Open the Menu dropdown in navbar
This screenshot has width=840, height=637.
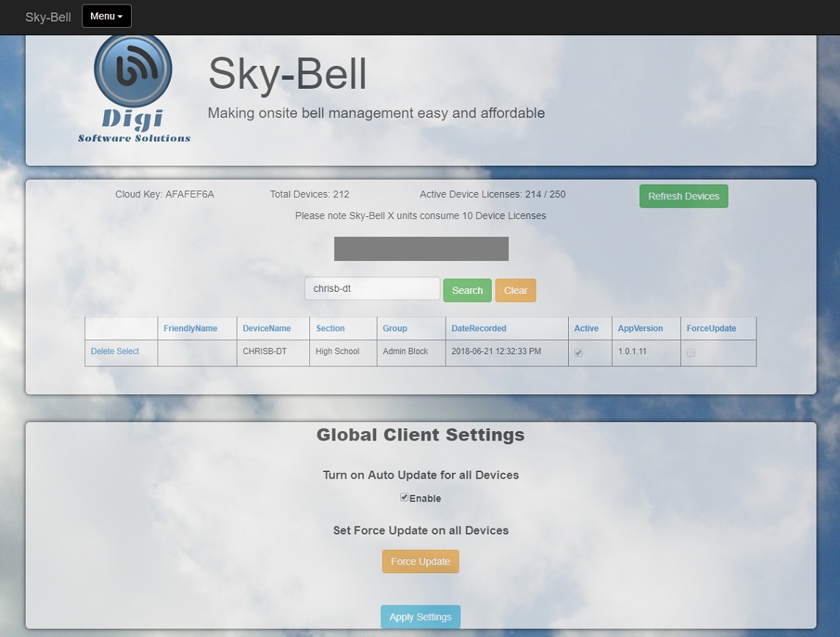click(106, 16)
